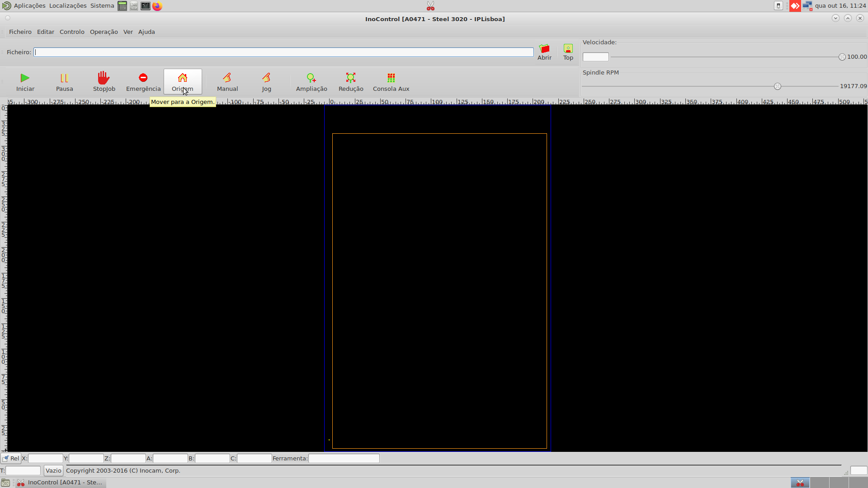868x488 pixels.
Task: Click the Ficheiro path input field
Action: coord(283,52)
